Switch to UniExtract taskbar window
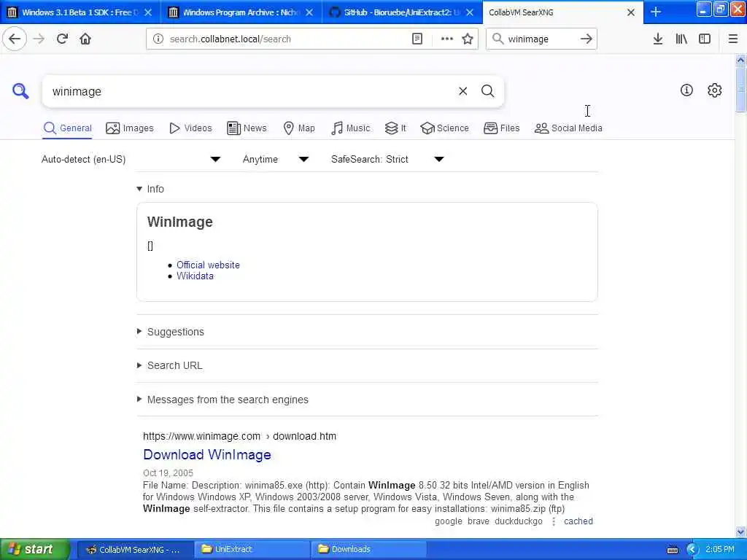 click(252, 549)
